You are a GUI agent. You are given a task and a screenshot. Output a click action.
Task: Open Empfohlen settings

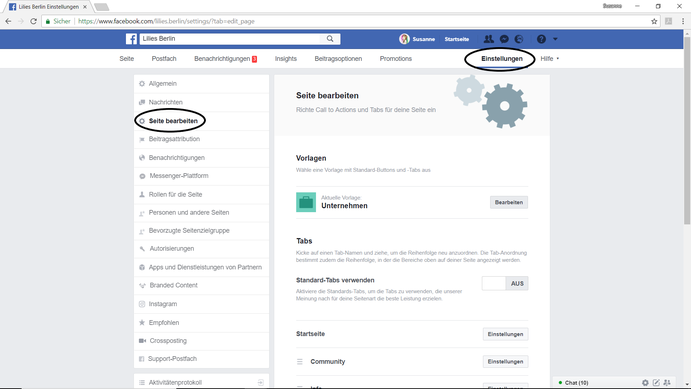[201, 322]
